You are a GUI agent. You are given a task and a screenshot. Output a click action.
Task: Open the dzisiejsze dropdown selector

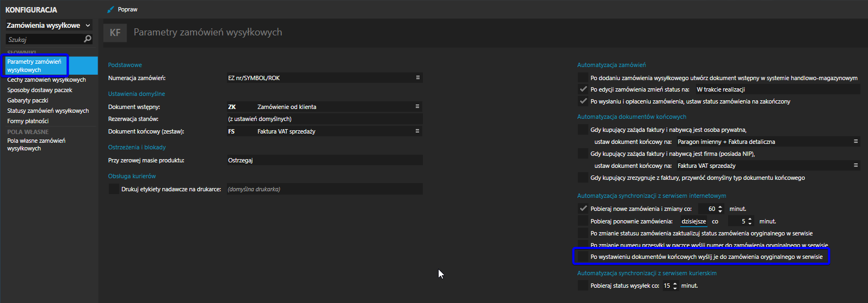pyautogui.click(x=693, y=222)
